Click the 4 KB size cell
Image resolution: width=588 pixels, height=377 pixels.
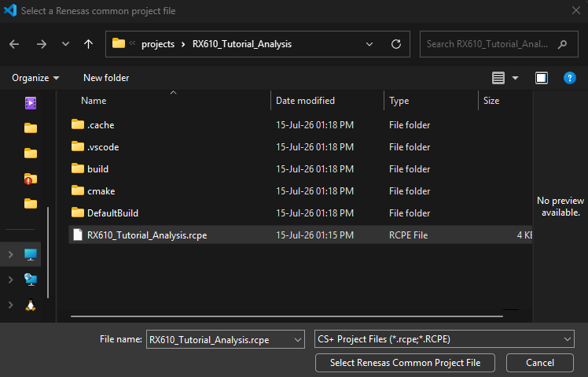(x=524, y=235)
